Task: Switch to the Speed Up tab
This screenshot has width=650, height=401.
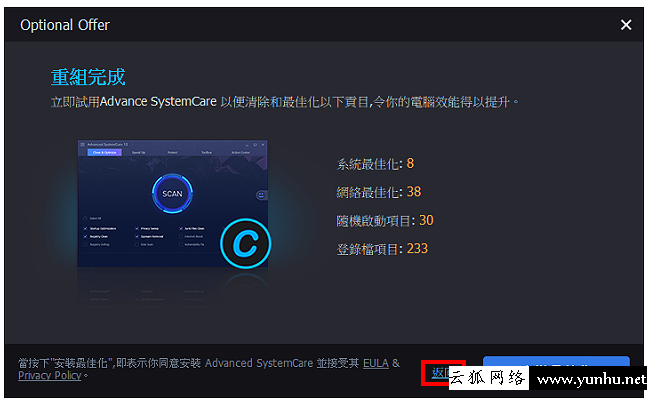Action: [x=138, y=153]
